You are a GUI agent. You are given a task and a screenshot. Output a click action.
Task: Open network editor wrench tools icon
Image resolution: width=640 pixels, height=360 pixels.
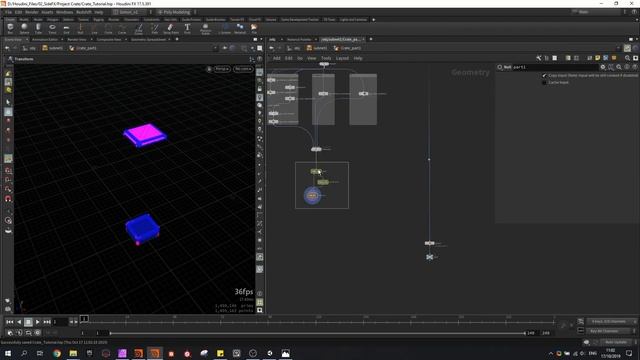coord(539,58)
